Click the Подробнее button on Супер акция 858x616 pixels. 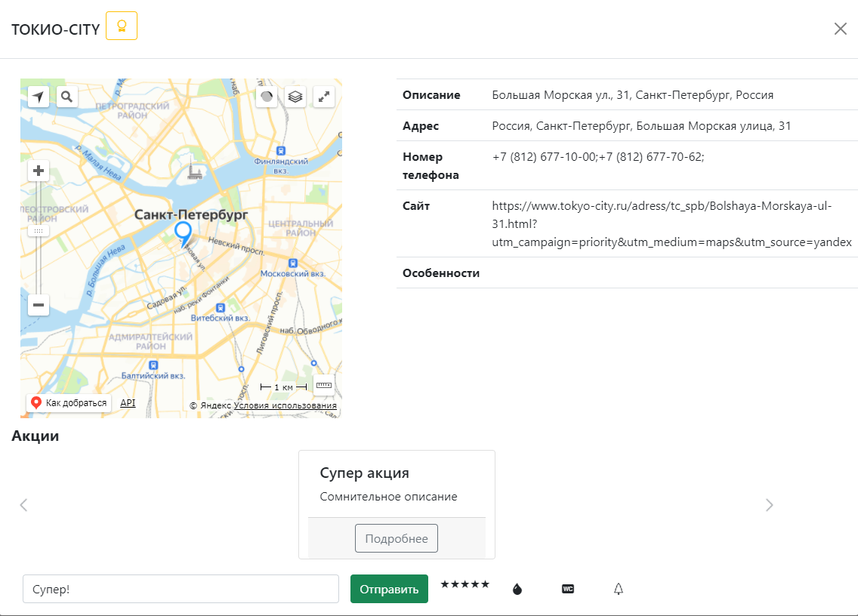397,538
